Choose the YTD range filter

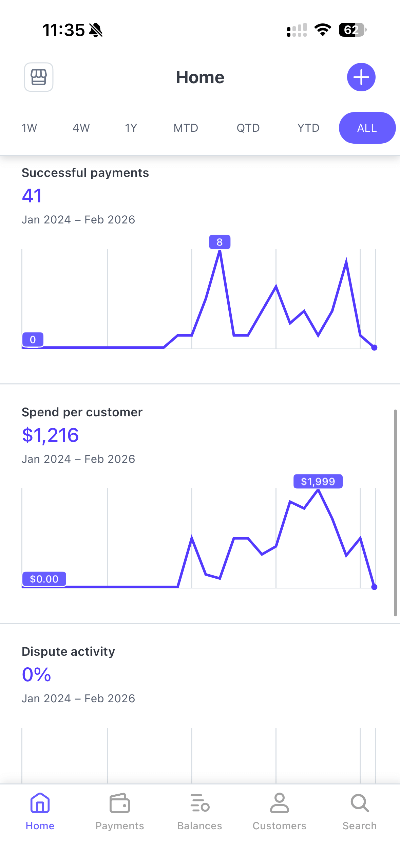308,128
